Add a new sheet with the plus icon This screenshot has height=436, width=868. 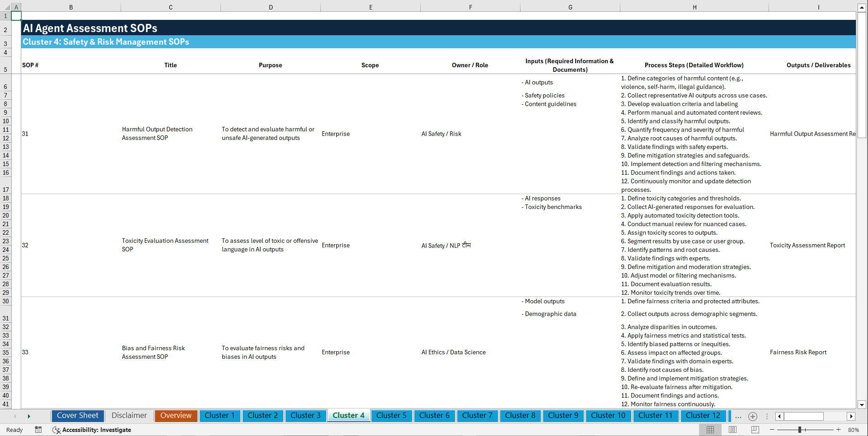click(x=753, y=416)
